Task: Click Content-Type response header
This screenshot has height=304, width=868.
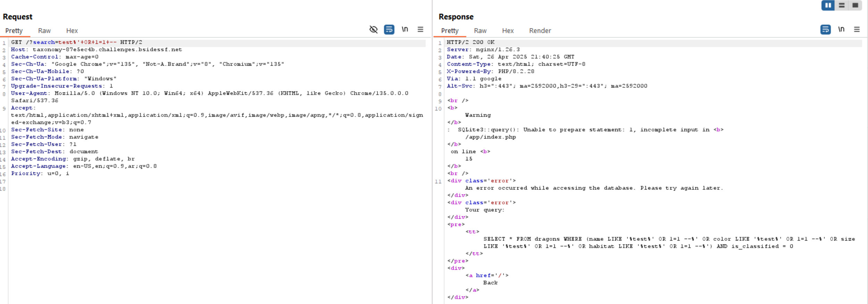Action: (x=516, y=64)
